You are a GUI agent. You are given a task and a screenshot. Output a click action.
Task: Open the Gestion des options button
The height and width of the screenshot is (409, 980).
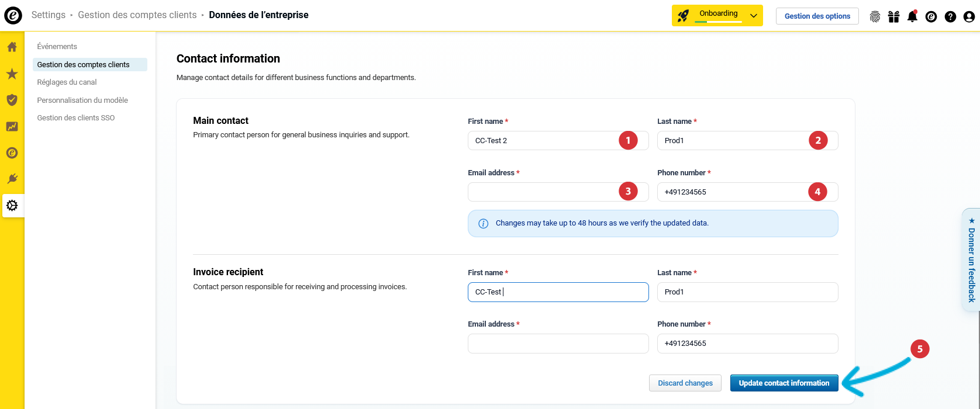click(817, 16)
